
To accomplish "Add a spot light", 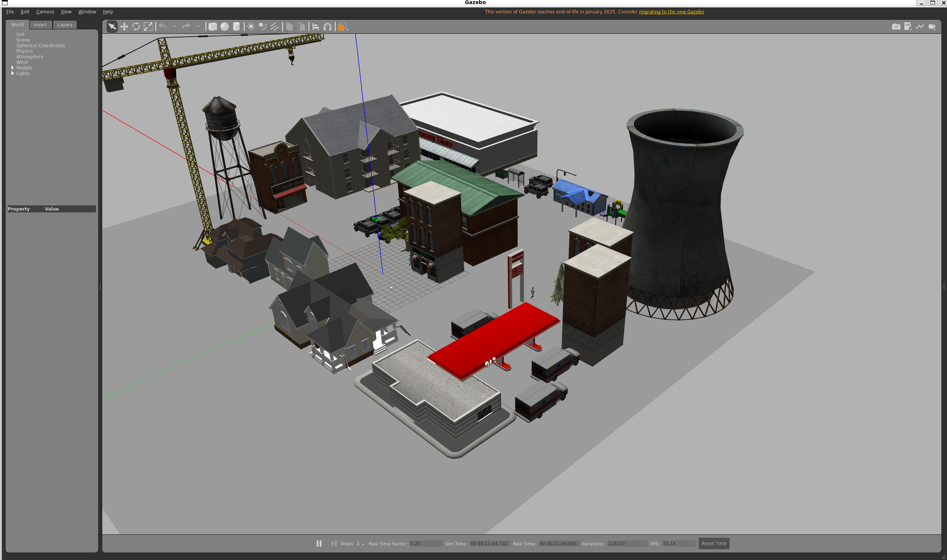I will click(x=263, y=26).
